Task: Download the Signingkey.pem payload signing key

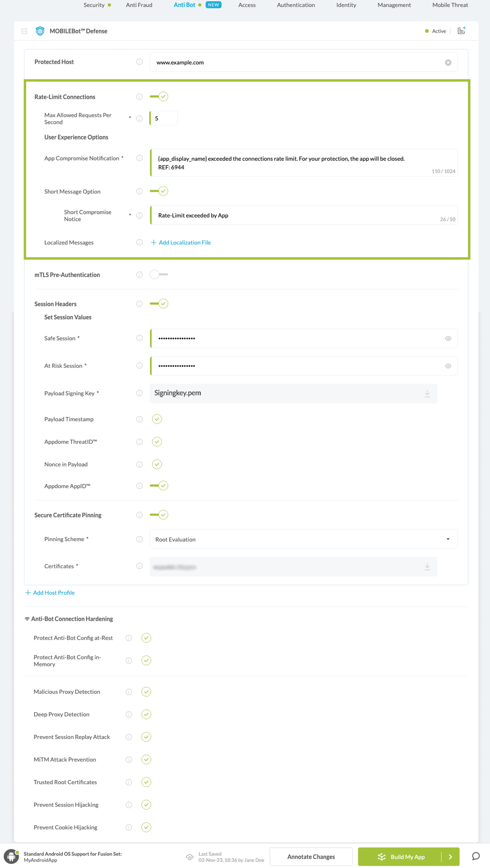Action: tap(427, 394)
